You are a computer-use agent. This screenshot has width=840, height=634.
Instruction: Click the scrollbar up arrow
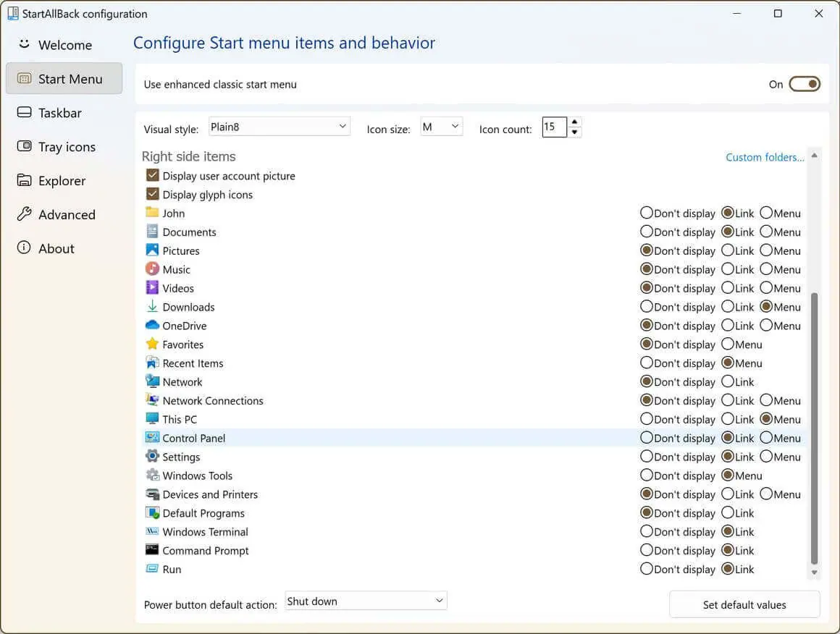coord(814,156)
